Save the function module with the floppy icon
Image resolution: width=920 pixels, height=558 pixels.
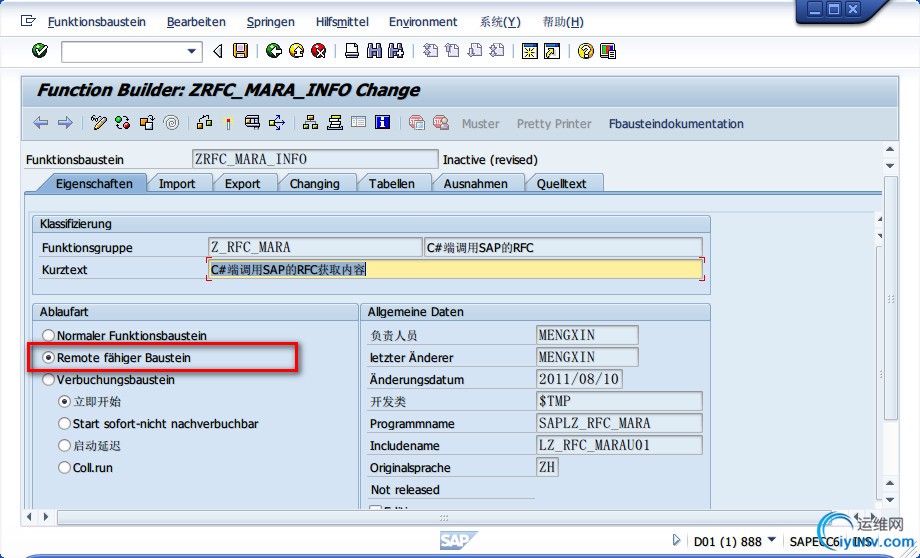[x=241, y=51]
